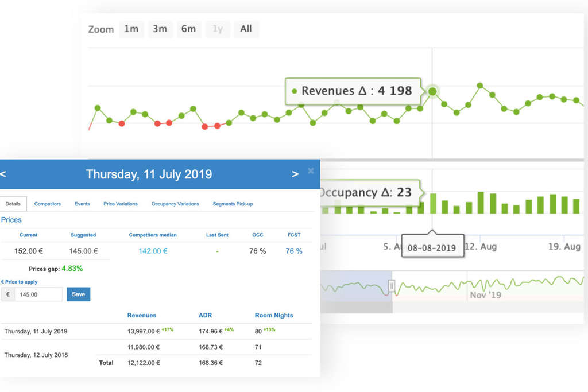The image size is (588, 392).
Task: Close the Thursday 11 July popup
Action: 311,170
